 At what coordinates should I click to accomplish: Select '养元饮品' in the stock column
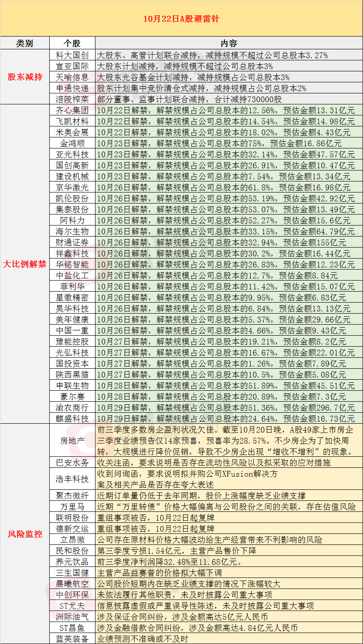tap(72, 562)
